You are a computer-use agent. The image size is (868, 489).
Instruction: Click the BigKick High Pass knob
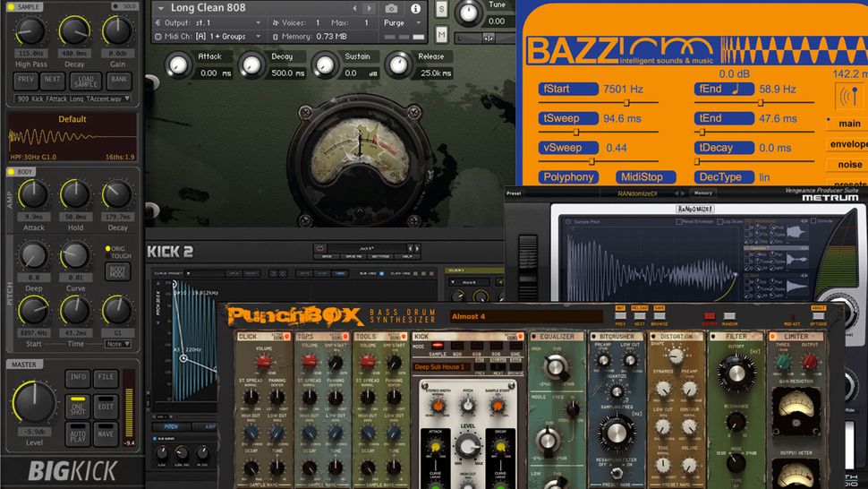pos(30,30)
